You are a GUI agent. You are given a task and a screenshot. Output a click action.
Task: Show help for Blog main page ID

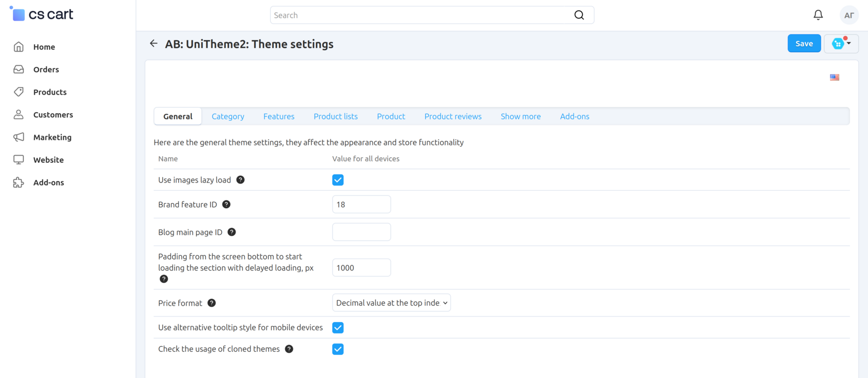232,232
